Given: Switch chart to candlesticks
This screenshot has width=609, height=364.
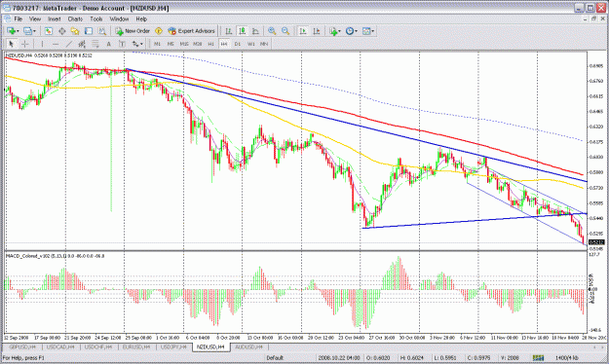Looking at the screenshot, I should pos(242,31).
